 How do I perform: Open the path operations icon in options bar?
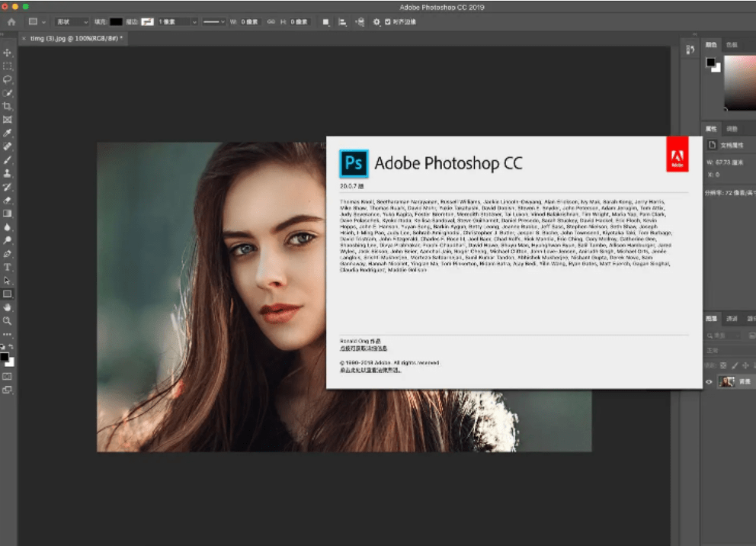(x=326, y=21)
